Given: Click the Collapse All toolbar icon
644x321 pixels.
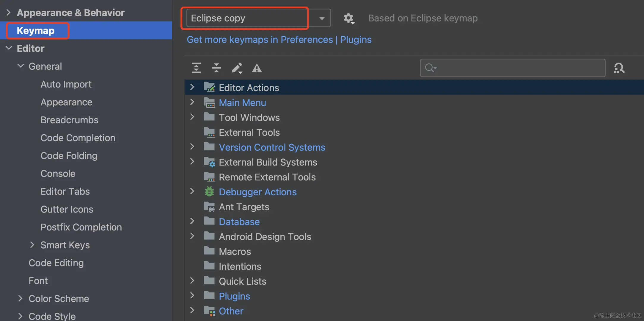Looking at the screenshot, I should (x=216, y=68).
